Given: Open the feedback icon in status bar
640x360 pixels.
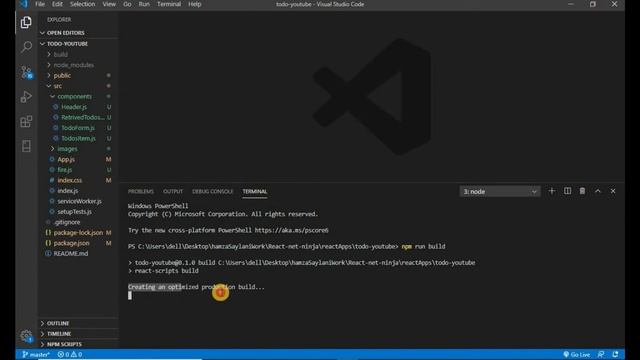Looking at the screenshot, I should pos(601,354).
